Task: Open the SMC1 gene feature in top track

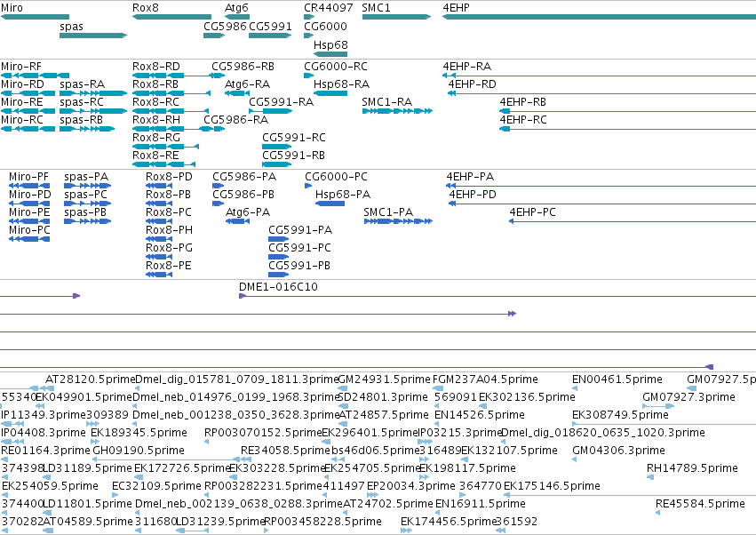Action: 396,17
